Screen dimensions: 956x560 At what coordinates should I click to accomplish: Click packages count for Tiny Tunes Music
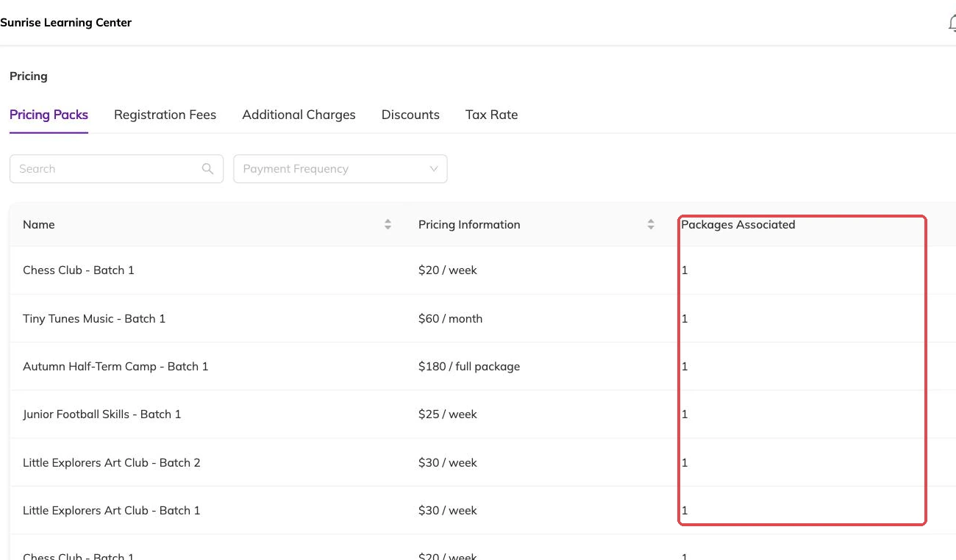(685, 319)
